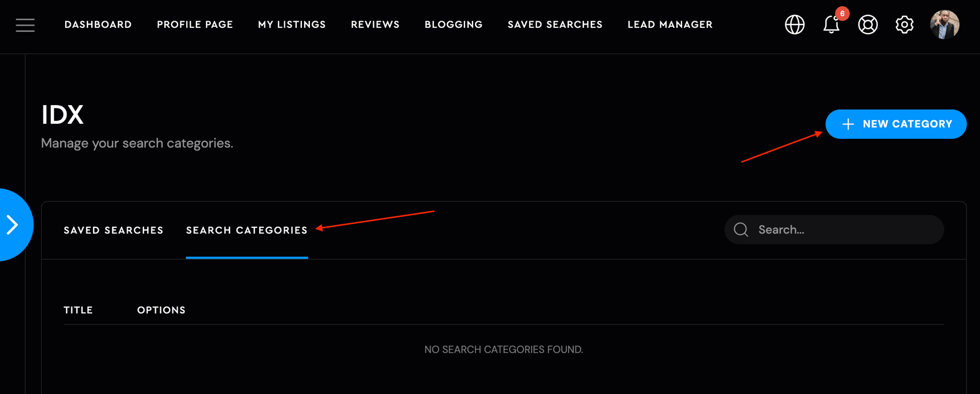
Task: Click the globe language icon
Action: click(x=795, y=25)
